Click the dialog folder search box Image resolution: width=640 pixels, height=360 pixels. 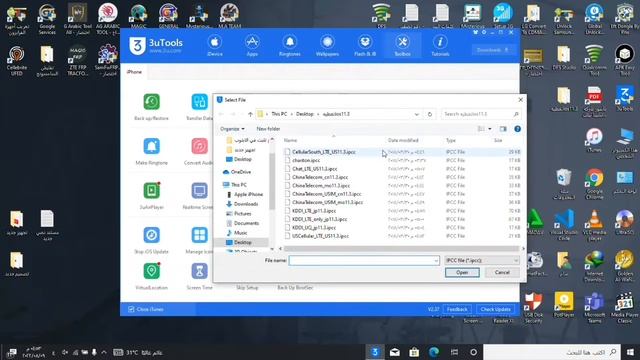point(481,114)
